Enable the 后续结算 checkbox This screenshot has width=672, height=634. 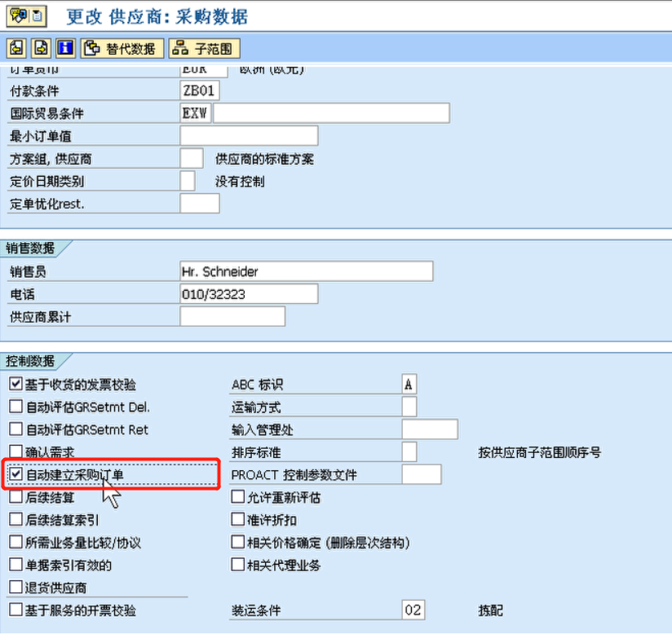(x=14, y=496)
